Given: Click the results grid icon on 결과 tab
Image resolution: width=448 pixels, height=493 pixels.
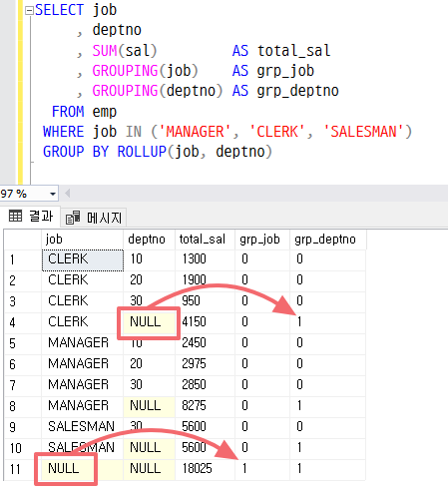Looking at the screenshot, I should 15,216.
